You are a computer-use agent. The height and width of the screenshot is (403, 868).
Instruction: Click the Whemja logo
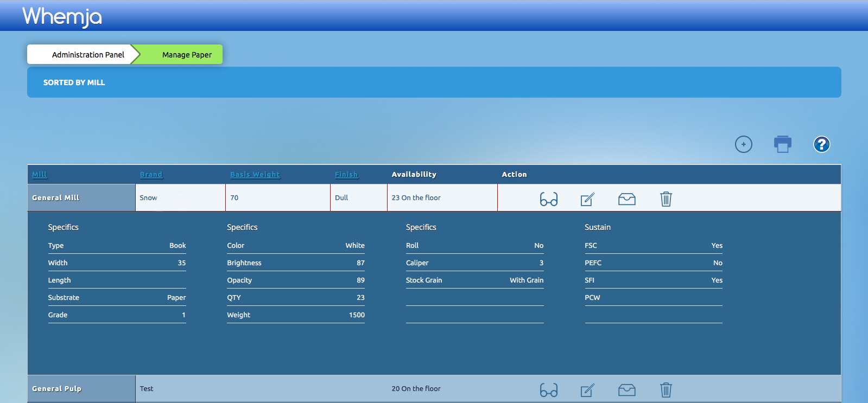[62, 16]
